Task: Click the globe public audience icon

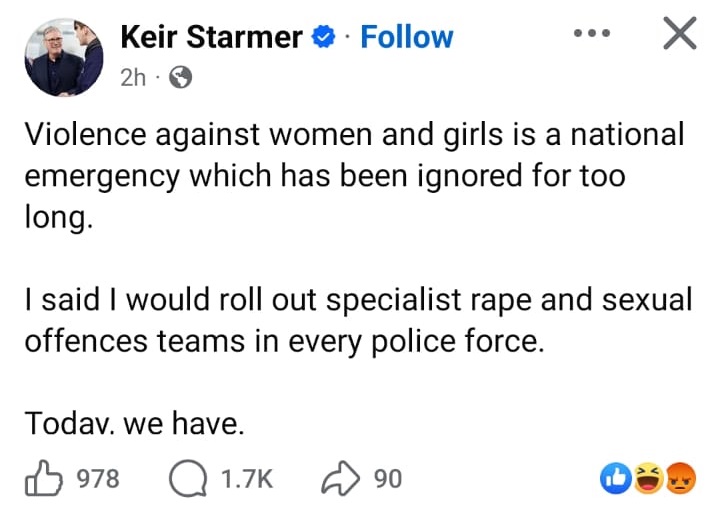Action: (181, 78)
